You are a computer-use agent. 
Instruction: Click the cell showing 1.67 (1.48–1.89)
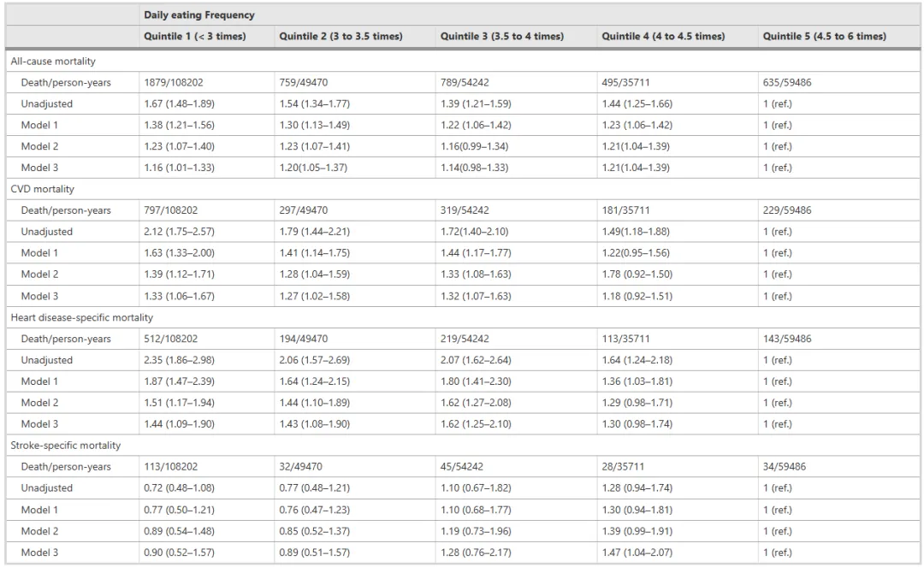[207, 103]
